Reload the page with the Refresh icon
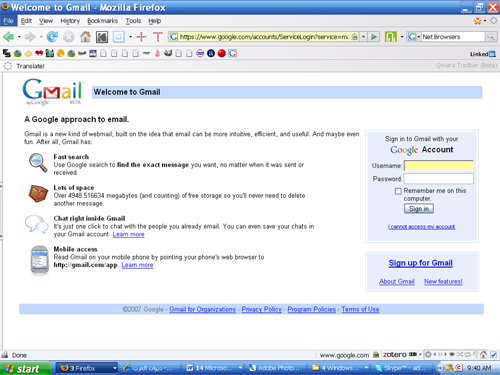The width and height of the screenshot is (500, 375). (52, 37)
